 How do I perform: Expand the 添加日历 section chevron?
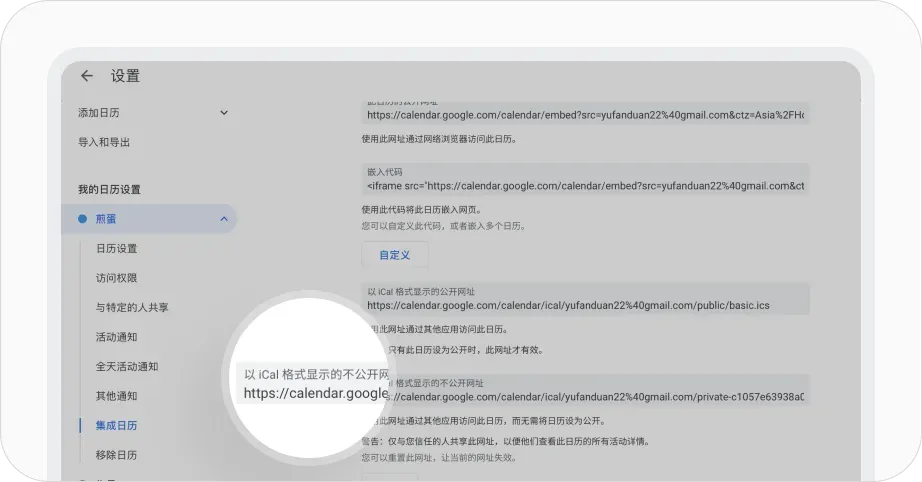point(224,113)
